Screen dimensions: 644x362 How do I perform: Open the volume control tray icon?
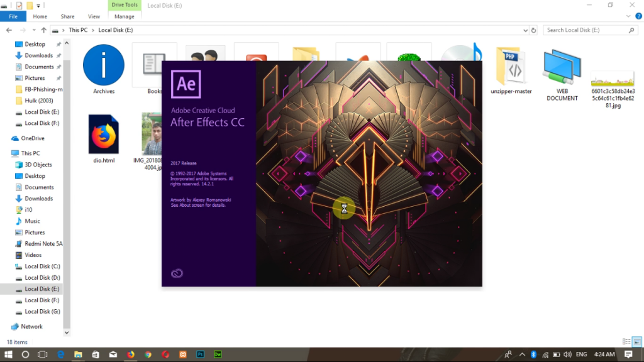(x=568, y=354)
